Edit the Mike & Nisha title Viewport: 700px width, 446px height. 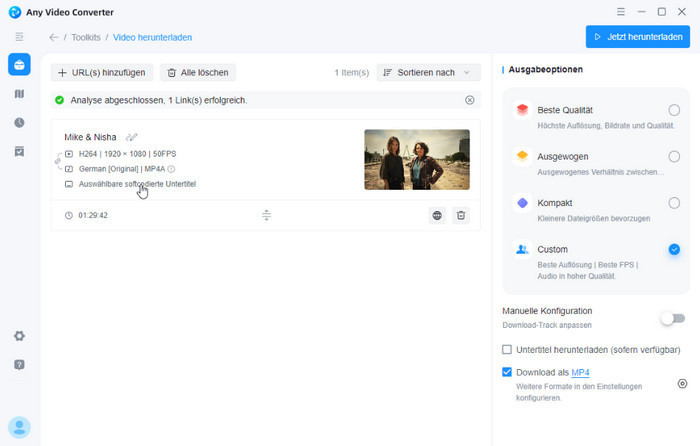click(x=132, y=137)
